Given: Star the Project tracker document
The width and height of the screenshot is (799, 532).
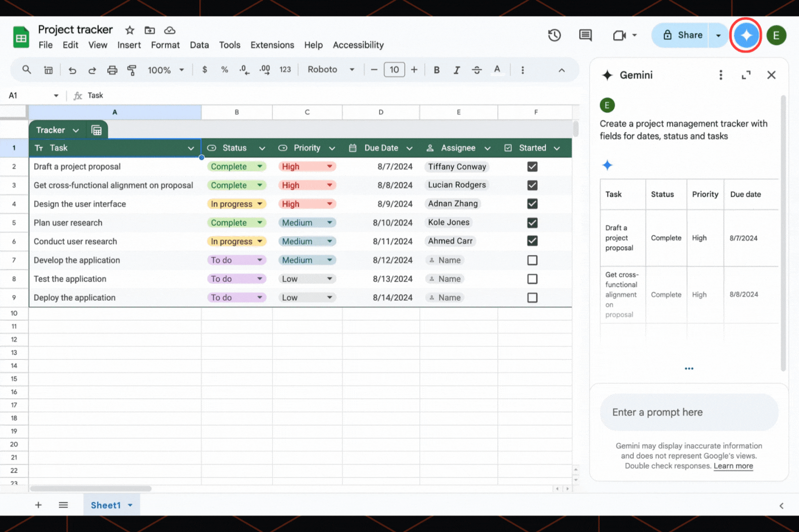Looking at the screenshot, I should point(129,30).
